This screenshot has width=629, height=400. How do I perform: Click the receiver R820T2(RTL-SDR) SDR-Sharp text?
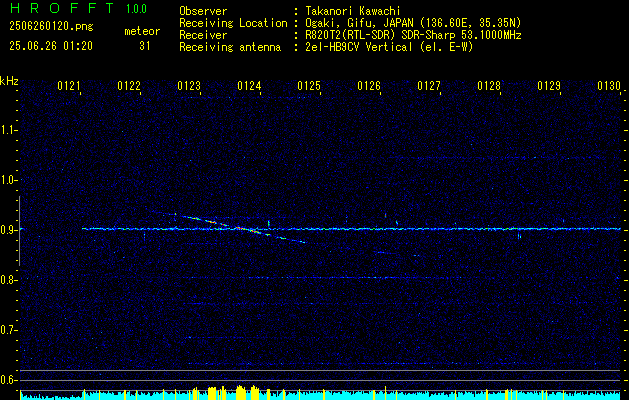coord(413,35)
